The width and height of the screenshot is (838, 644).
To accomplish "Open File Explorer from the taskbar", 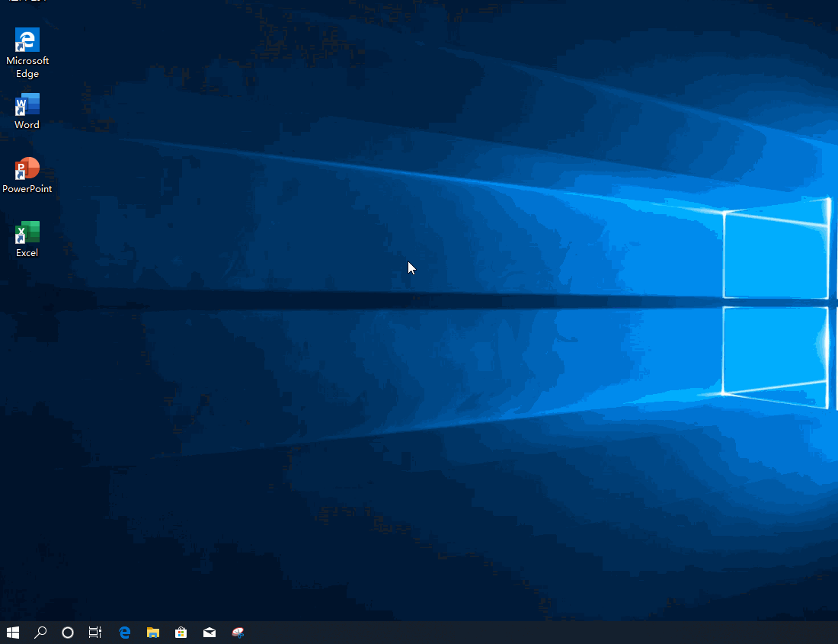I will click(x=152, y=633).
